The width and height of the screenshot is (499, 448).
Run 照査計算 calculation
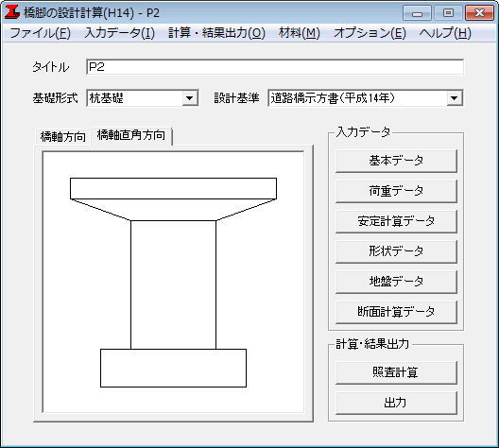(x=396, y=372)
